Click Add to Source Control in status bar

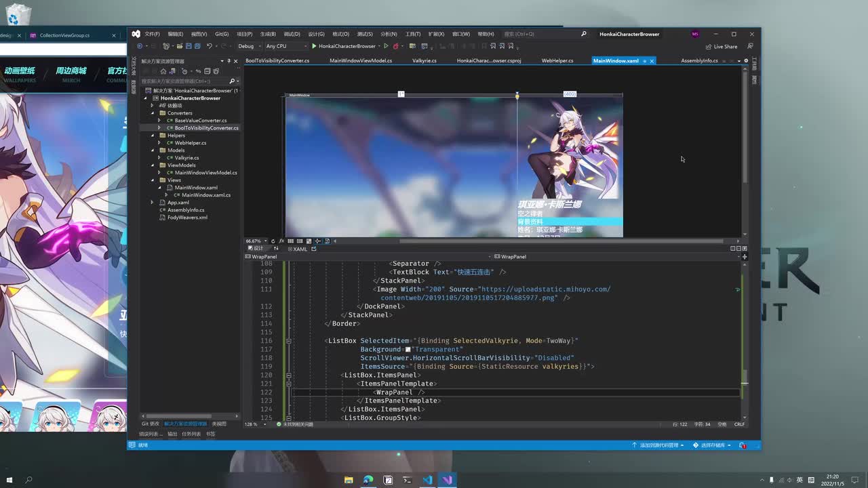(659, 445)
